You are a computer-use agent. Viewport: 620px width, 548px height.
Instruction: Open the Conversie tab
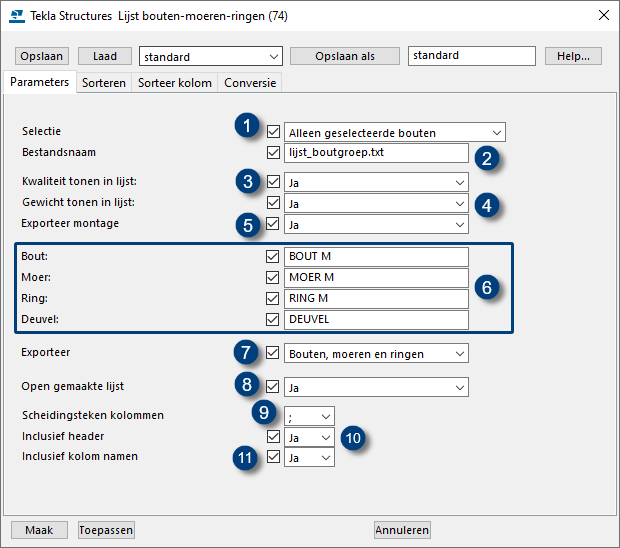point(249,83)
